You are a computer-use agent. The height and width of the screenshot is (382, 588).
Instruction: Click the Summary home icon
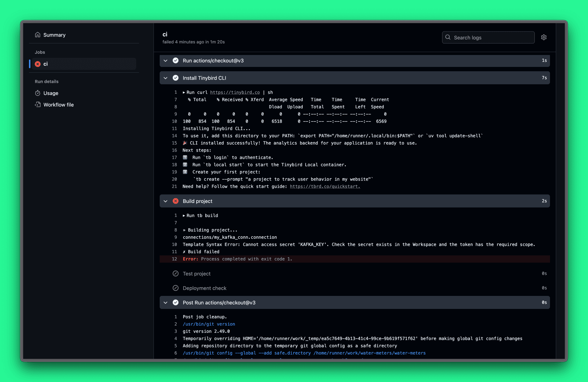pyautogui.click(x=38, y=35)
